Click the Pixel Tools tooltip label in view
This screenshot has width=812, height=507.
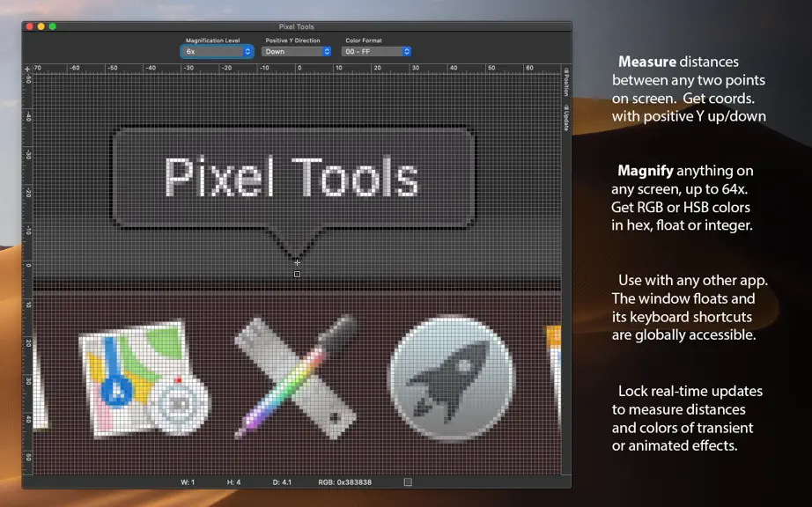point(292,178)
